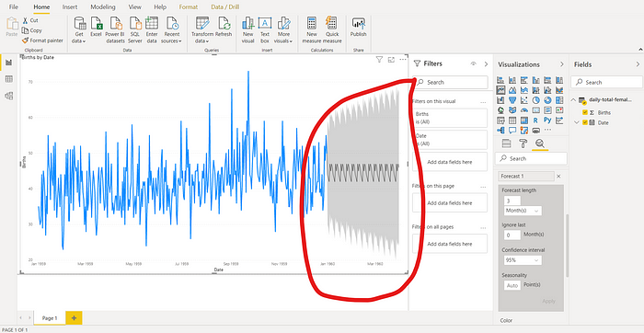Select the stacked bar chart visualization
Viewport: 644px width, 333px height.
(500, 80)
